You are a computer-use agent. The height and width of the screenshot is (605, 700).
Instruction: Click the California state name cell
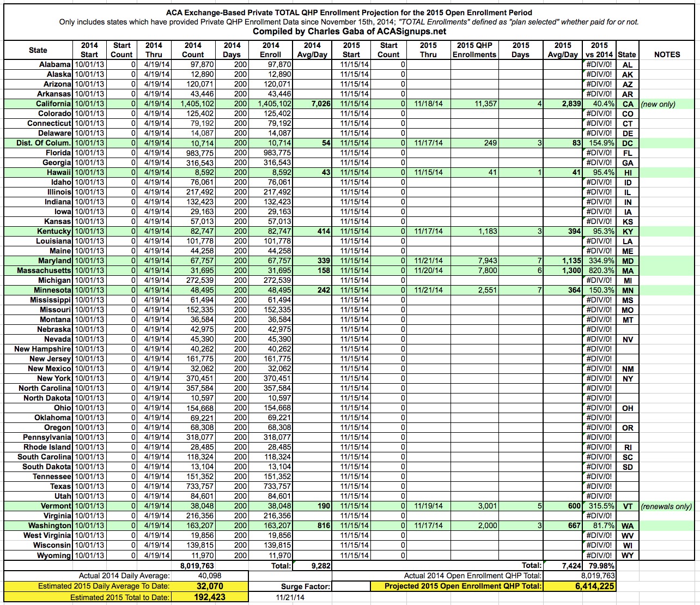pyautogui.click(x=53, y=104)
